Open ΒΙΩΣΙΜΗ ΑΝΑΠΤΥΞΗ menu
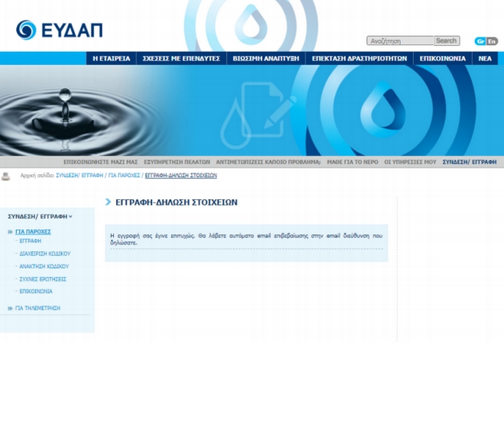Image resolution: width=504 pixels, height=427 pixels. coord(266,58)
